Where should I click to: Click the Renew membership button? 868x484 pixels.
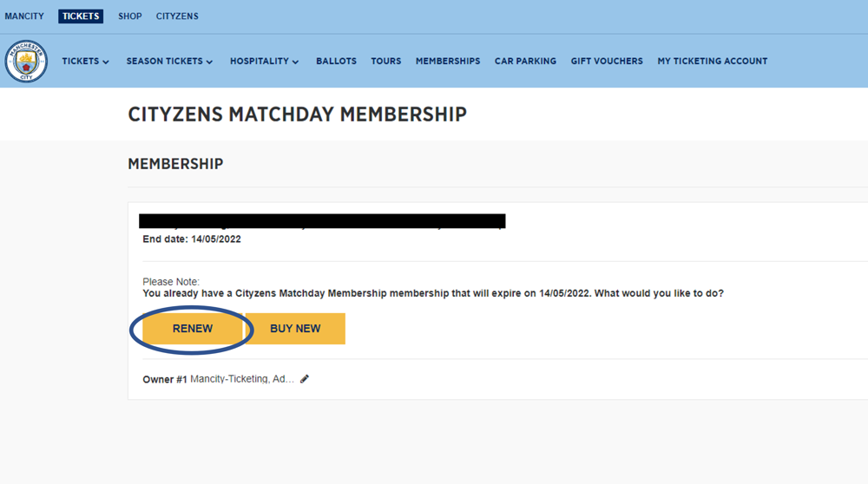(x=192, y=329)
